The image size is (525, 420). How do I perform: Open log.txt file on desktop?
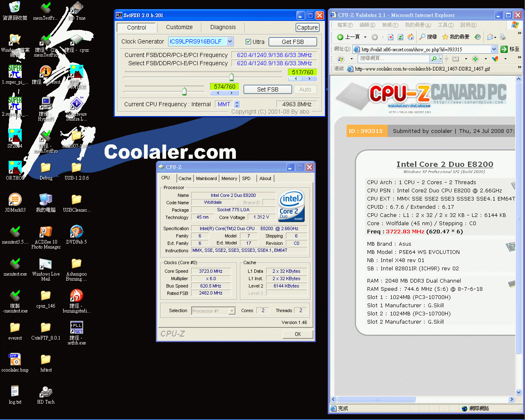pos(15,391)
